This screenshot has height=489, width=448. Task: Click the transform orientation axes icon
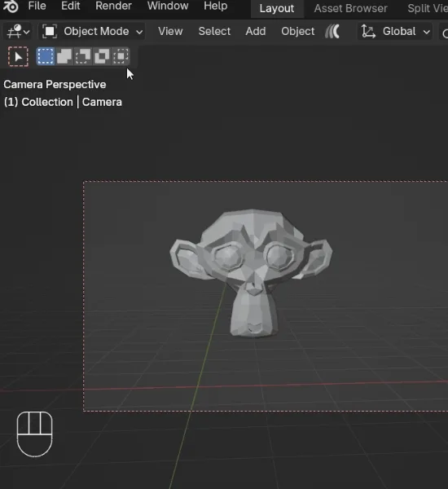tap(368, 32)
